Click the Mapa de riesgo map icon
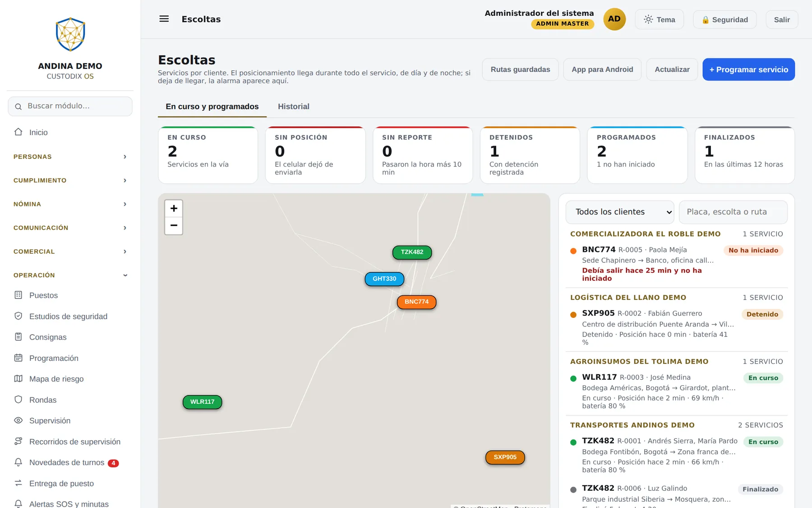 [x=18, y=378]
